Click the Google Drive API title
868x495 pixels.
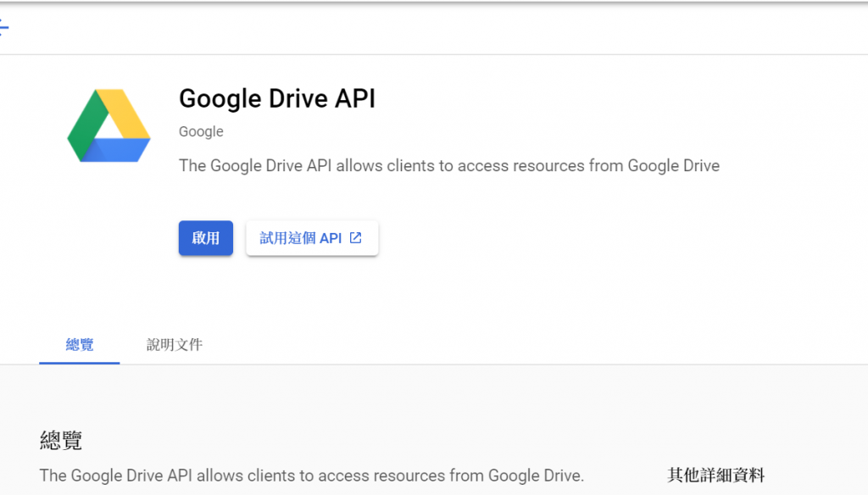(x=277, y=98)
